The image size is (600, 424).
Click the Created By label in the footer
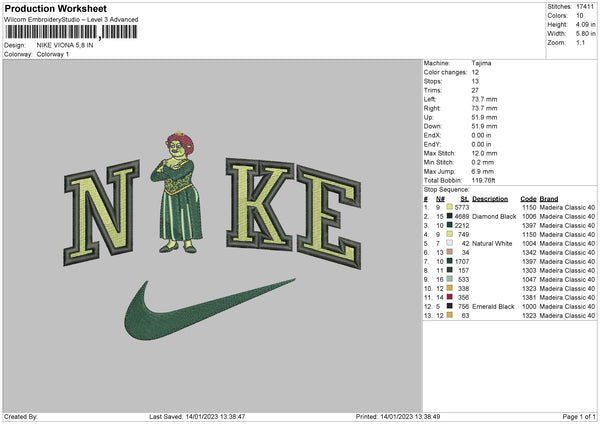(21, 416)
